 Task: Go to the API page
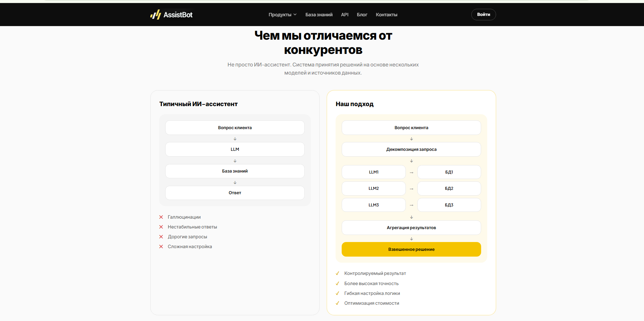coord(345,15)
